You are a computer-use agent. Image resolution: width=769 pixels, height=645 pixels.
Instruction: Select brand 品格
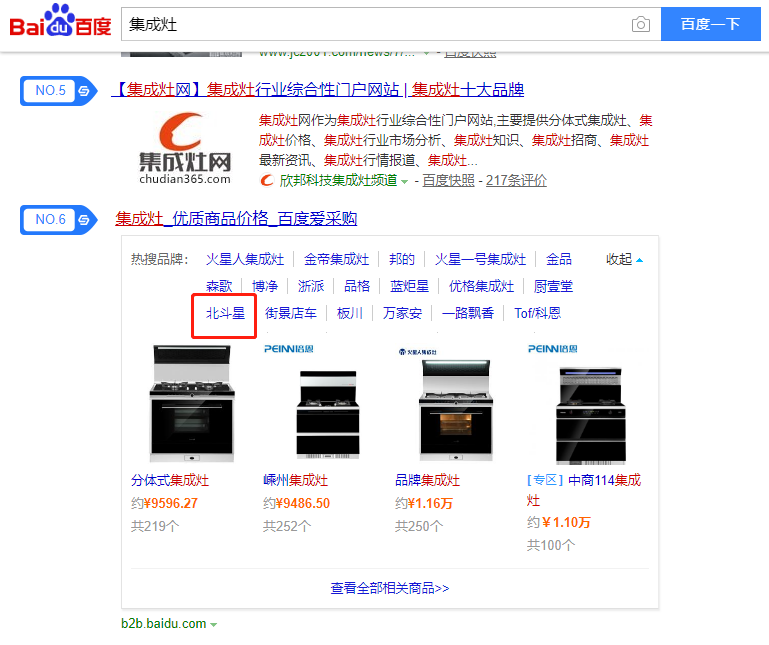(357, 286)
